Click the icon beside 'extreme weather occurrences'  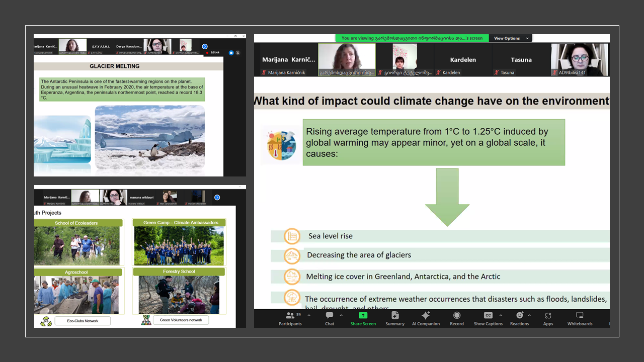pyautogui.click(x=292, y=298)
